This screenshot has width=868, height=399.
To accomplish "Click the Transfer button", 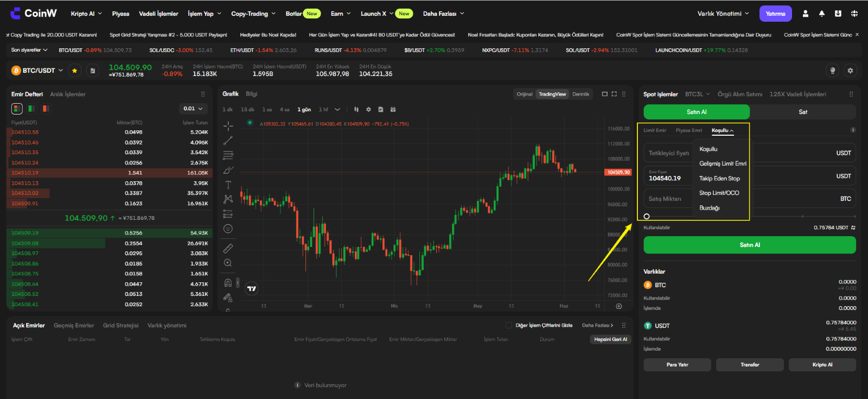I will (750, 365).
